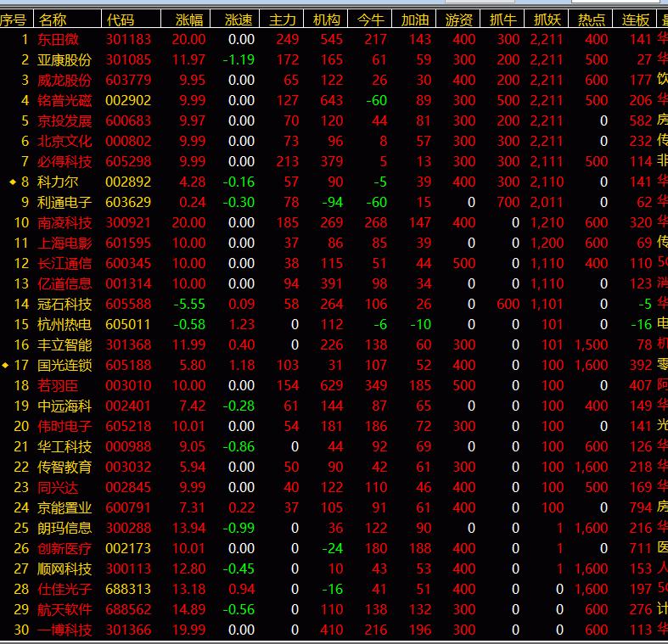The width and height of the screenshot is (668, 644).
Task: Click 今牛 value 349 for 若羽臣
Action: point(376,385)
